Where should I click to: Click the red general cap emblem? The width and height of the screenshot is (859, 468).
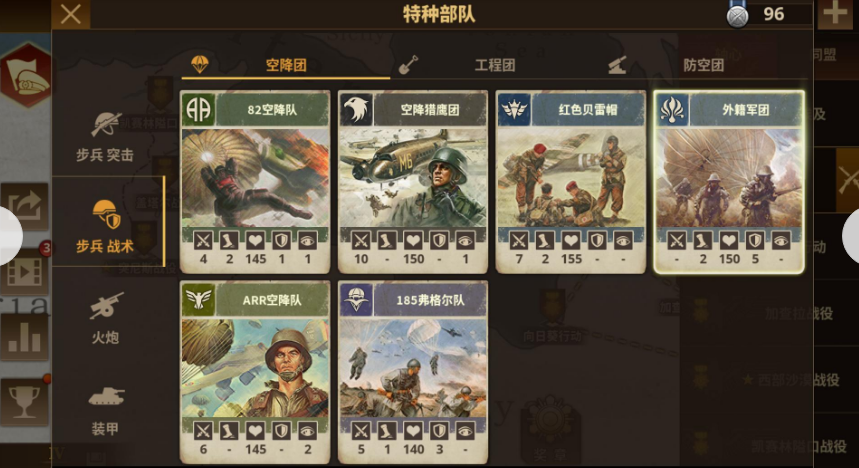tap(26, 75)
